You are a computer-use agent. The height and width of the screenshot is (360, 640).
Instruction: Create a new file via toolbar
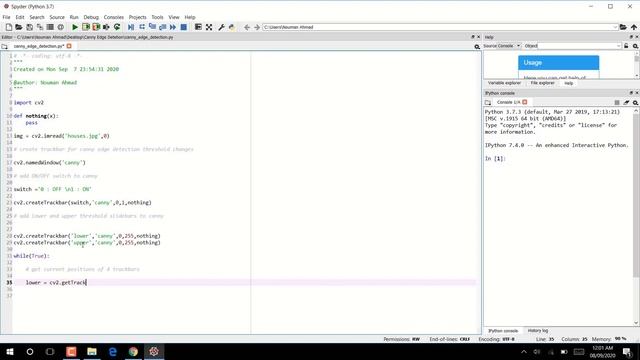[x=9, y=27]
